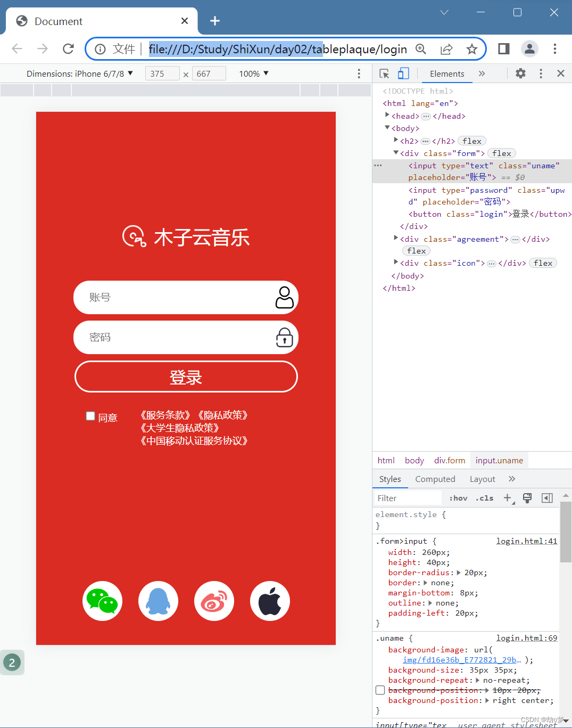
Task: Select the inspect element tool in DevTools
Action: [x=384, y=73]
